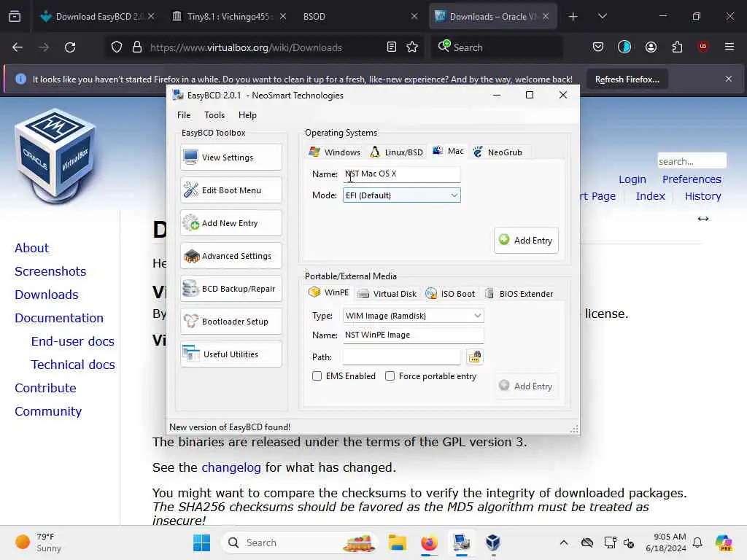Switch to the Linux/BSD tab
747x560 pixels.
tap(396, 152)
